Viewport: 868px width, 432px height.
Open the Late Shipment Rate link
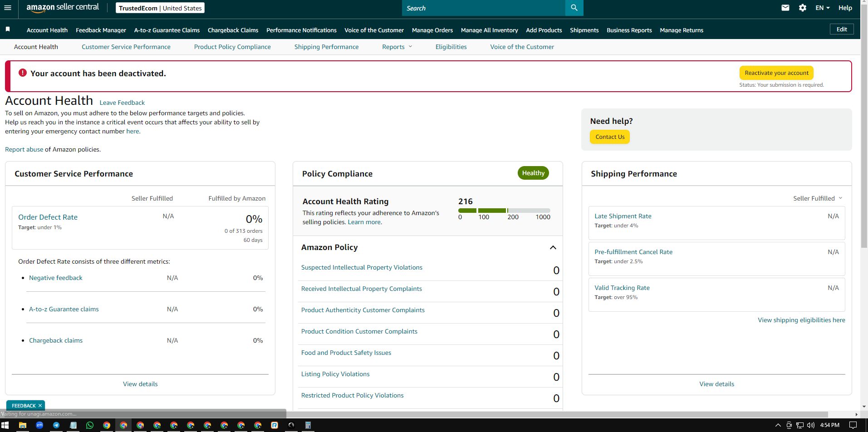[x=623, y=216]
